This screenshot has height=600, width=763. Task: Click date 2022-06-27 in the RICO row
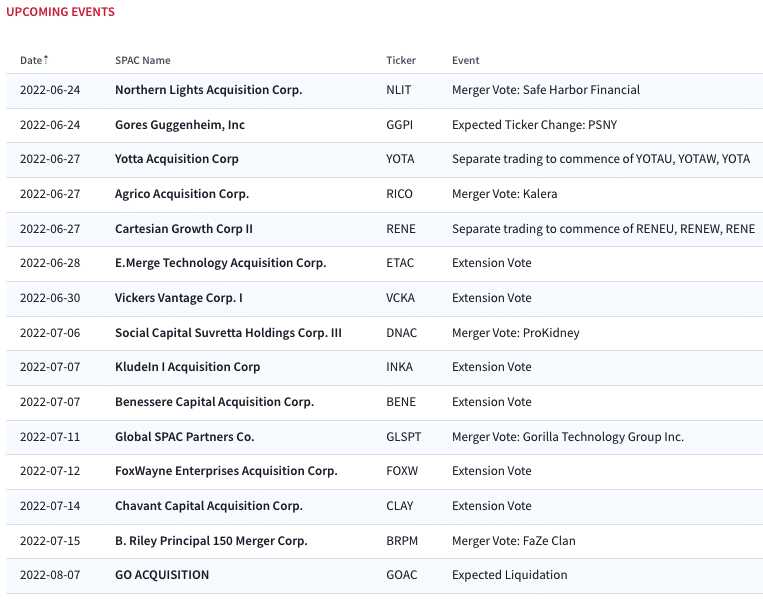pyautogui.click(x=50, y=194)
